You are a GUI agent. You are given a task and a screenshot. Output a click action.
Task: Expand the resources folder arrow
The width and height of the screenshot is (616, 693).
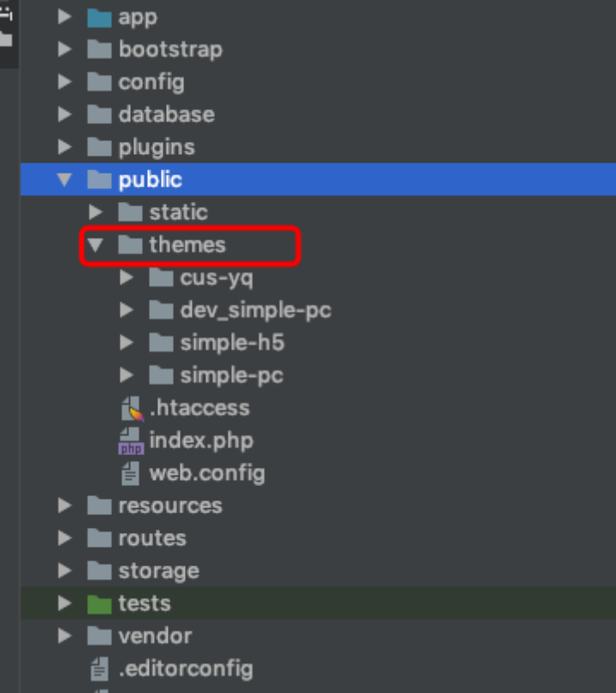pyautogui.click(x=64, y=506)
